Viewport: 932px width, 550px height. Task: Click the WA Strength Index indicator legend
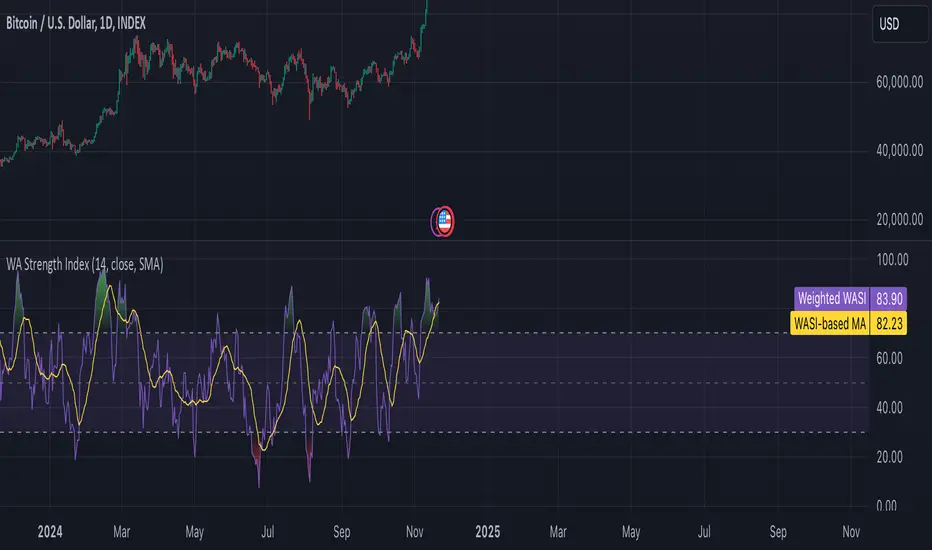coord(84,264)
